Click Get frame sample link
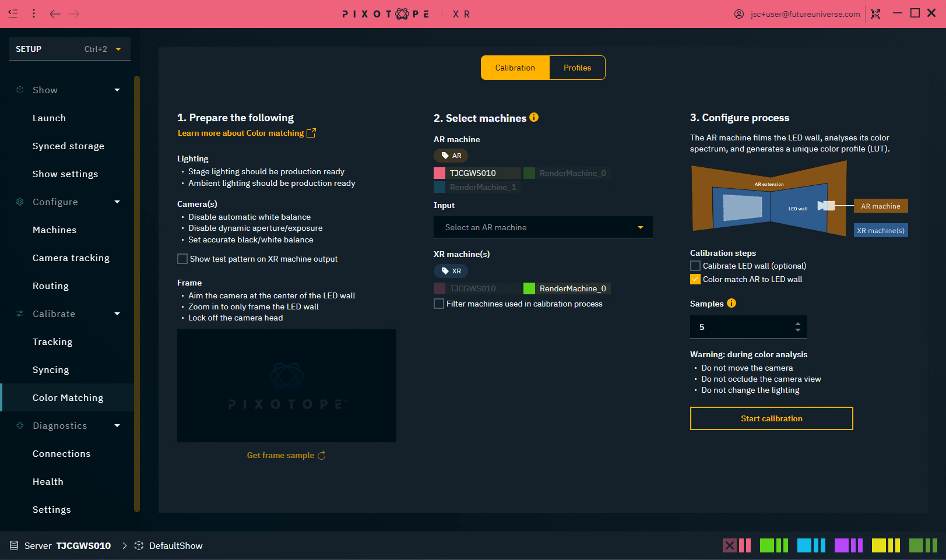Viewport: 946px width, 560px height. [x=280, y=455]
